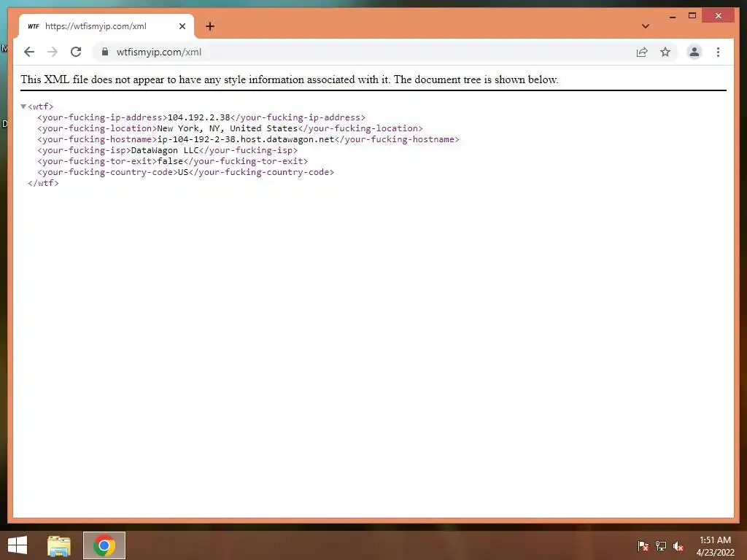Click the WTF favicon on the tab
Image resolution: width=747 pixels, height=560 pixels.
tap(34, 26)
